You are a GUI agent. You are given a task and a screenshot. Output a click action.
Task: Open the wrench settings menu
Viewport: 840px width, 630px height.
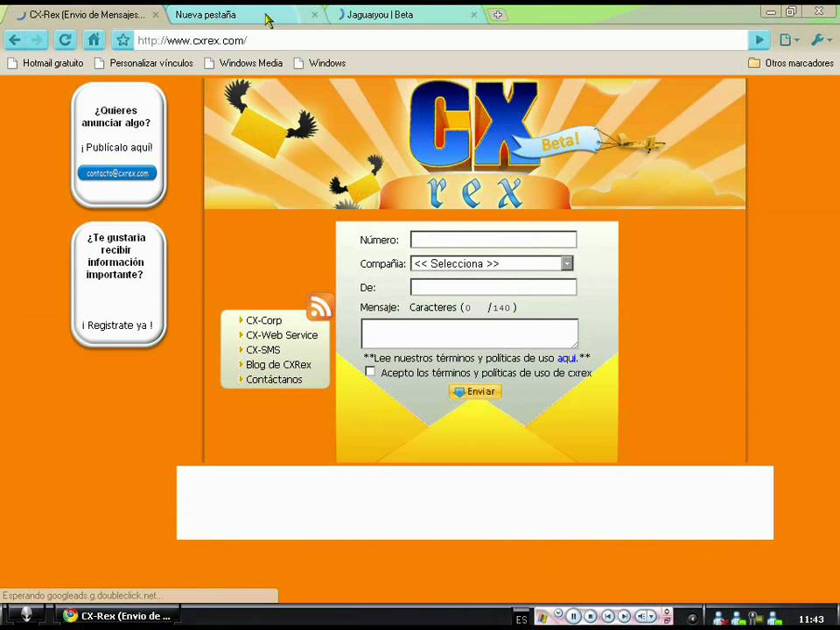820,39
